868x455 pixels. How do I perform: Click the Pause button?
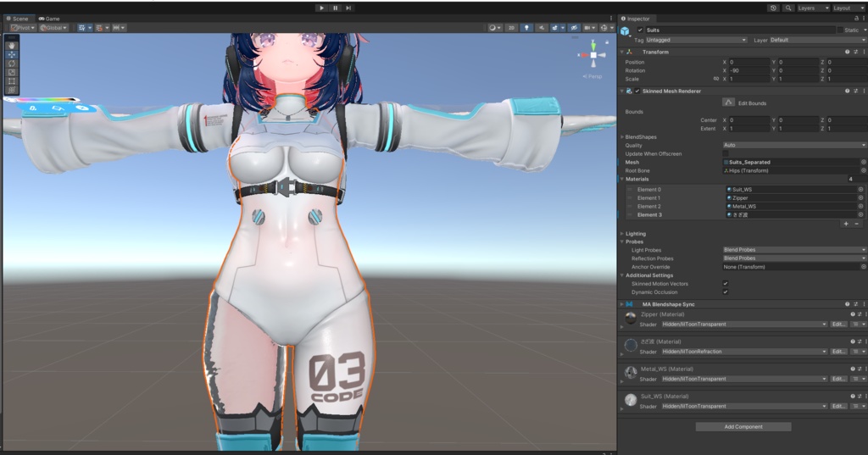[x=335, y=8]
